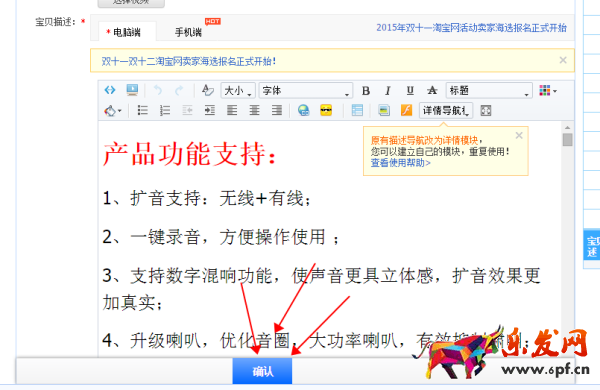Viewport: 600px width, 390px height.
Task: Switch to the 手机端 tab
Action: (188, 32)
